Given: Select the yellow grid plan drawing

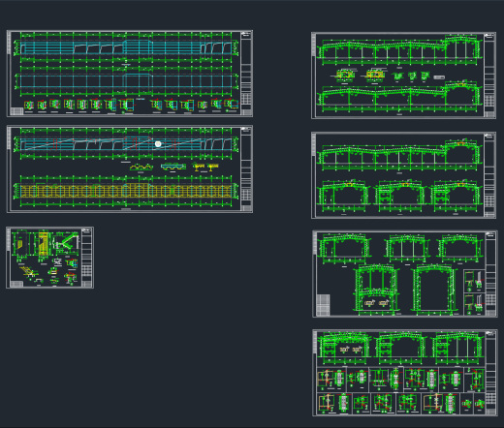Looking at the screenshot, I should coord(126,191).
